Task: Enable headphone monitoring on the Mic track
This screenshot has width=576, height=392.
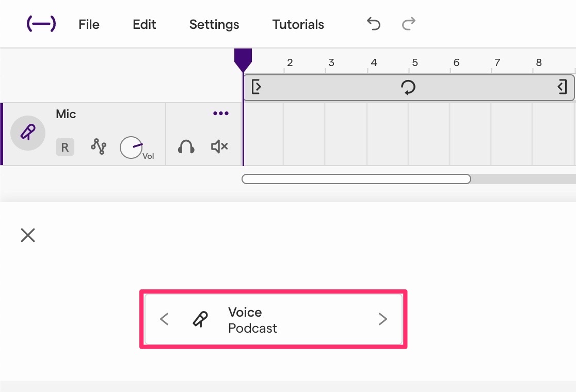Action: tap(186, 147)
